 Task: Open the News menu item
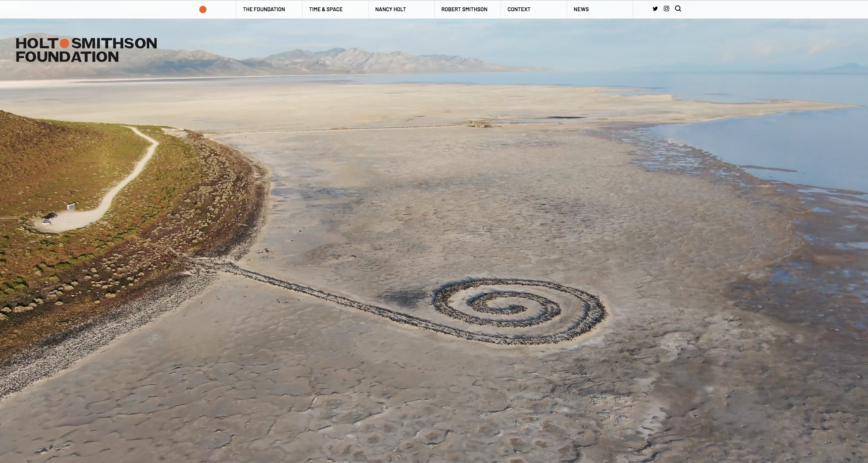[581, 9]
